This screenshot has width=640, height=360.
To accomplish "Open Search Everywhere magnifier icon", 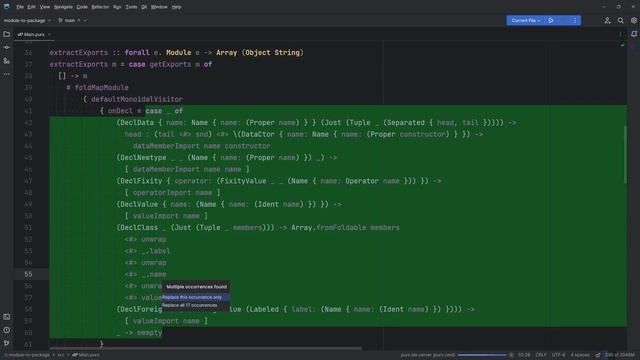I will 620,20.
